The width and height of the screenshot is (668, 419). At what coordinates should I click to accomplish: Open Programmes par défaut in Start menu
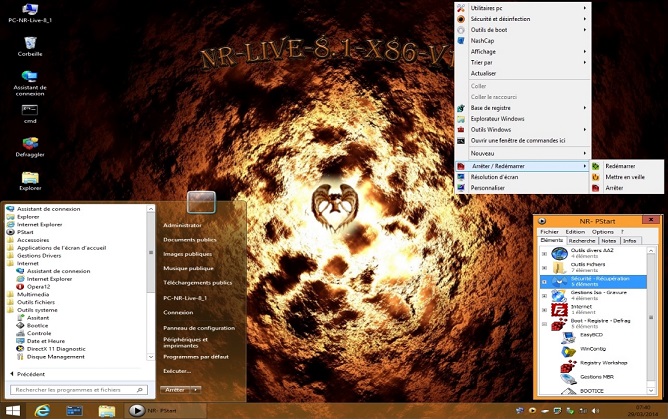(x=196, y=357)
